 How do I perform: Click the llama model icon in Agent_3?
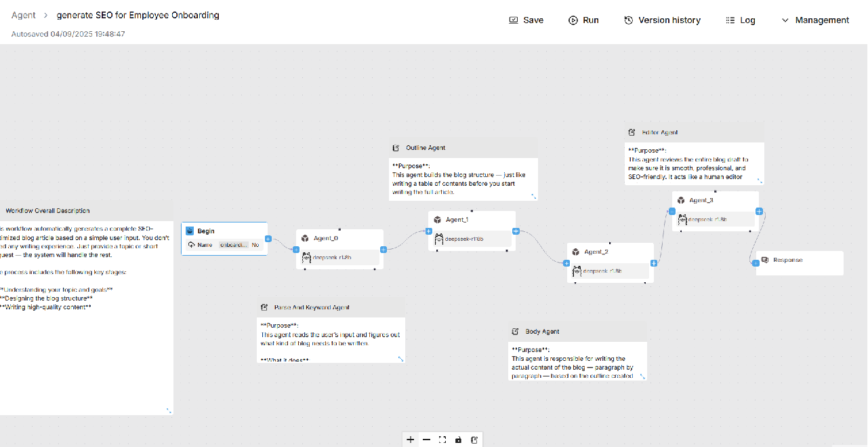[x=682, y=219]
